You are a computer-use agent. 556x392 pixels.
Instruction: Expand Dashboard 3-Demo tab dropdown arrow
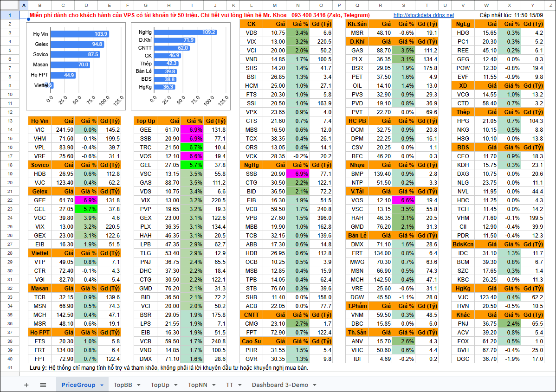[x=315, y=385]
